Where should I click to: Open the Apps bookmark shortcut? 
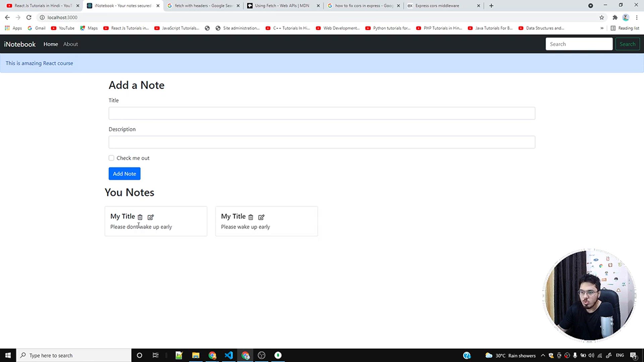coord(13,28)
